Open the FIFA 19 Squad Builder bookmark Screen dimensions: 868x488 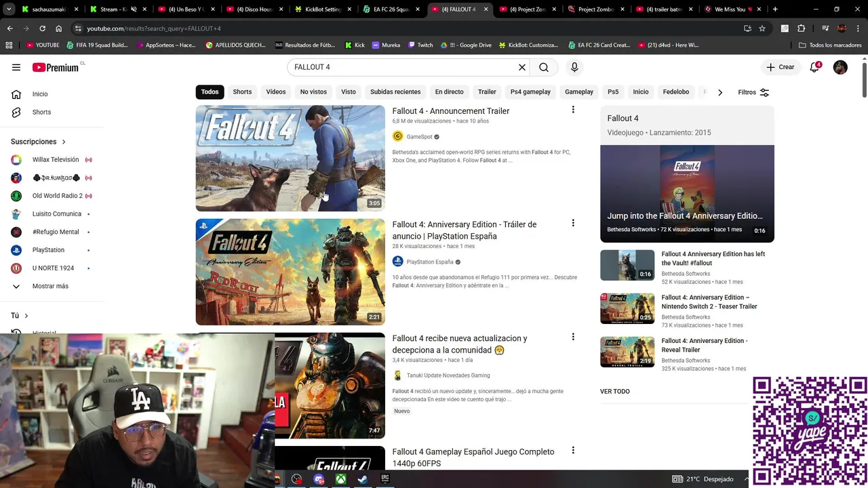(97, 45)
